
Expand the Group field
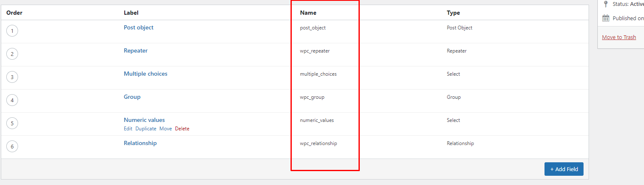pos(132,97)
